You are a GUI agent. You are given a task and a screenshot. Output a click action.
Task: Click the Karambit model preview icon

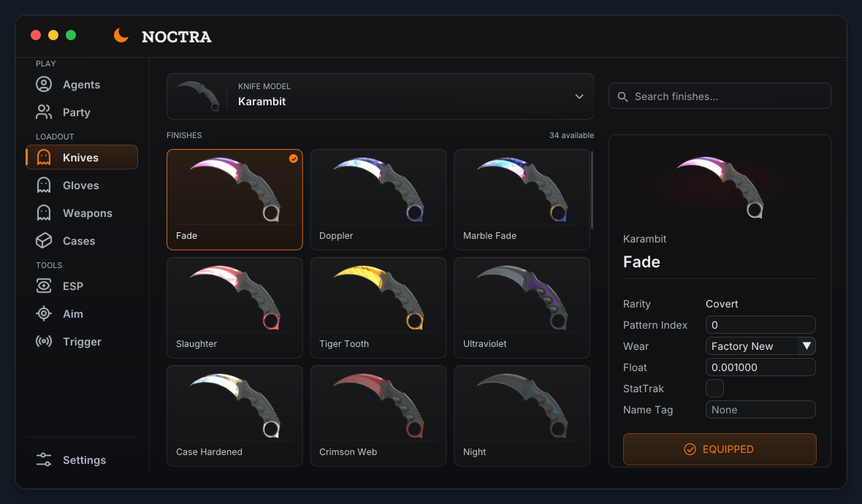199,96
